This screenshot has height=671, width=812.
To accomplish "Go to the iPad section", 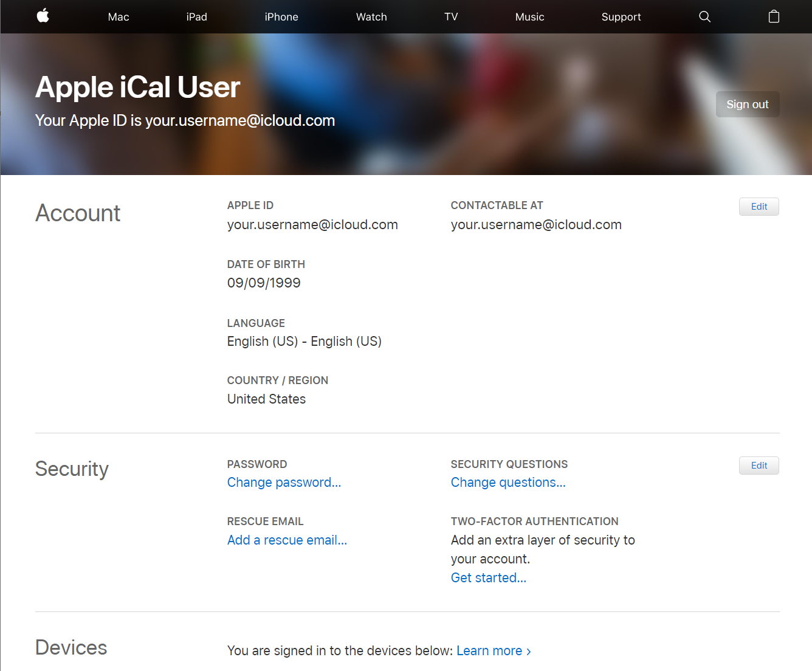I will coord(197,17).
